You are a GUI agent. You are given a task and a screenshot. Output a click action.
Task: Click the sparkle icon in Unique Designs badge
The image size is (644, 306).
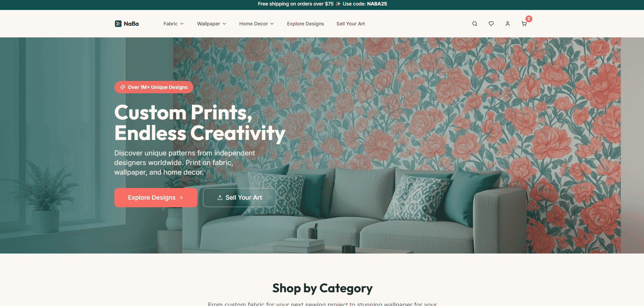[123, 87]
